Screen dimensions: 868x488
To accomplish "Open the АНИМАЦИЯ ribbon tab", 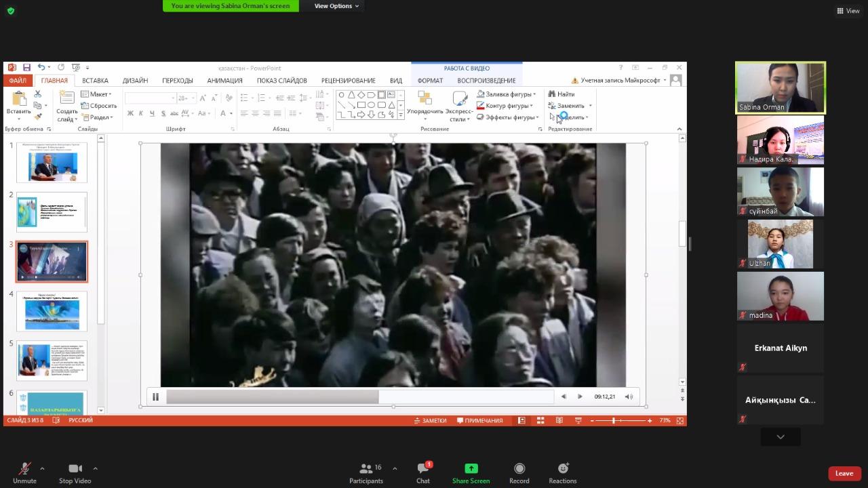I will click(224, 81).
